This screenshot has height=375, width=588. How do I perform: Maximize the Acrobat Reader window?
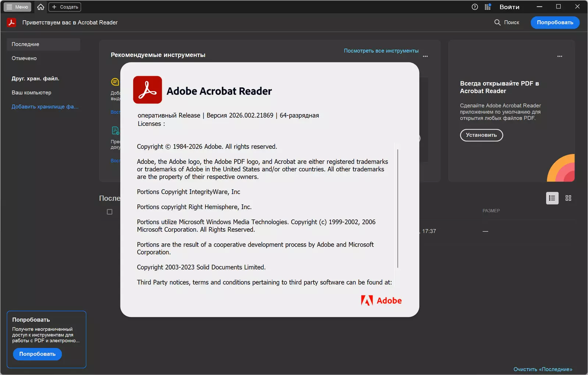559,7
